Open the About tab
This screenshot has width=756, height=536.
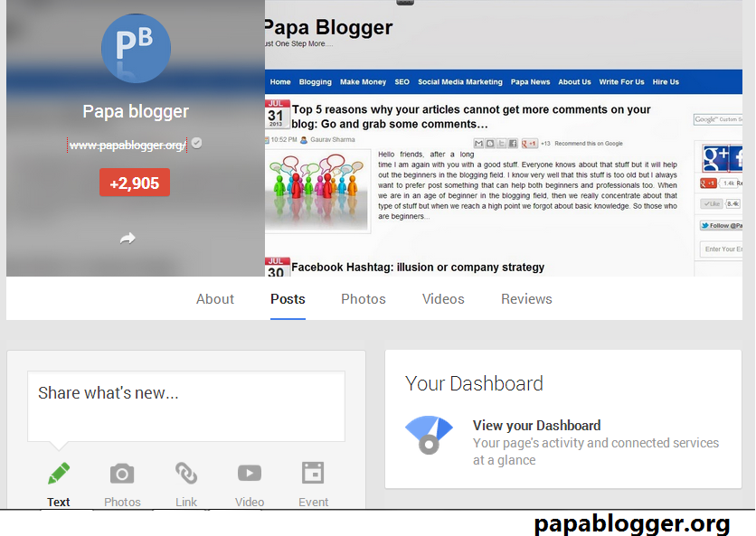pos(215,299)
